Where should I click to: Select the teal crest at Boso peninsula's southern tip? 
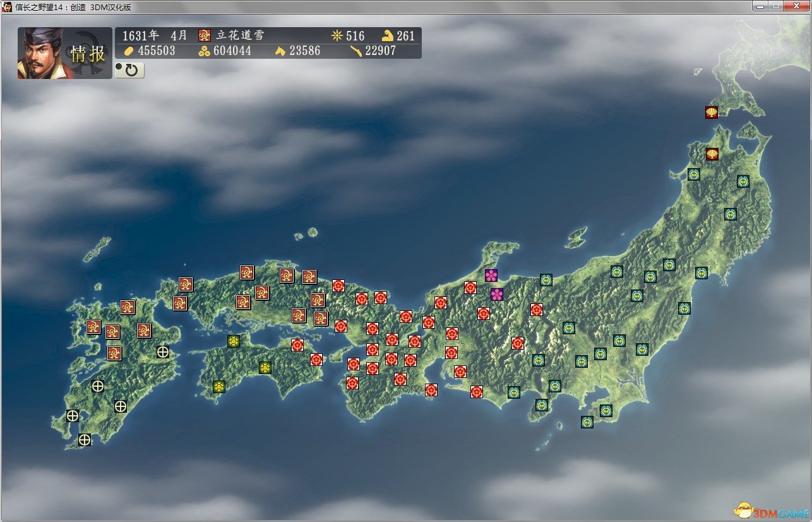tap(587, 422)
